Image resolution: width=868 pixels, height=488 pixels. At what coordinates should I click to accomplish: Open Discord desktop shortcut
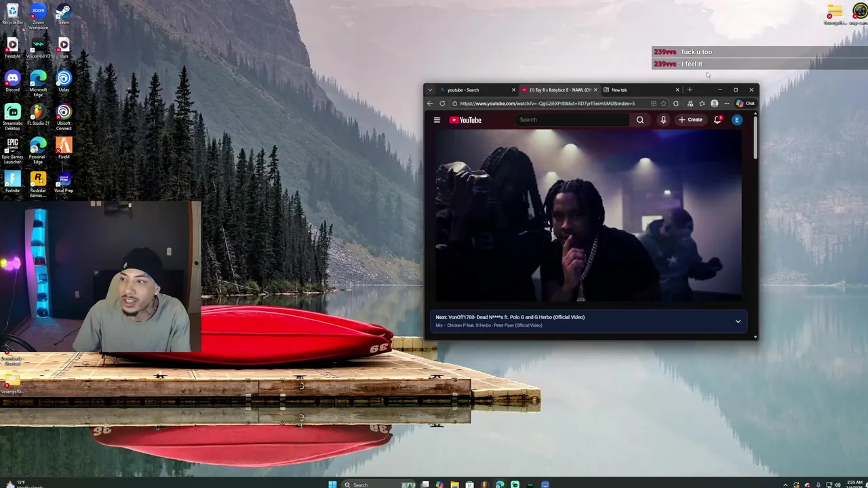coord(12,81)
